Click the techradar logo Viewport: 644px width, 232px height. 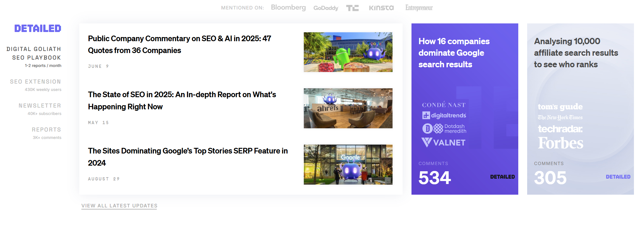[x=560, y=129]
